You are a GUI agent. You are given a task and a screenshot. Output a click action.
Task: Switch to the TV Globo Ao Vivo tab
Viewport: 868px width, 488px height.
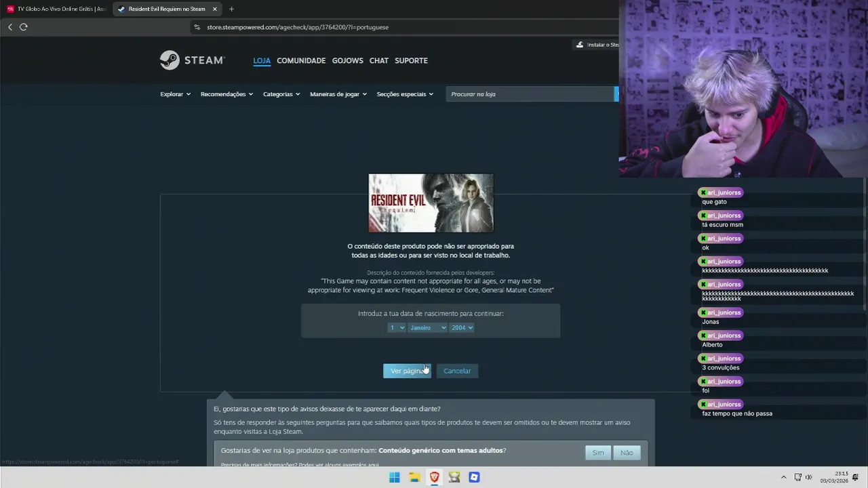pyautogui.click(x=56, y=9)
